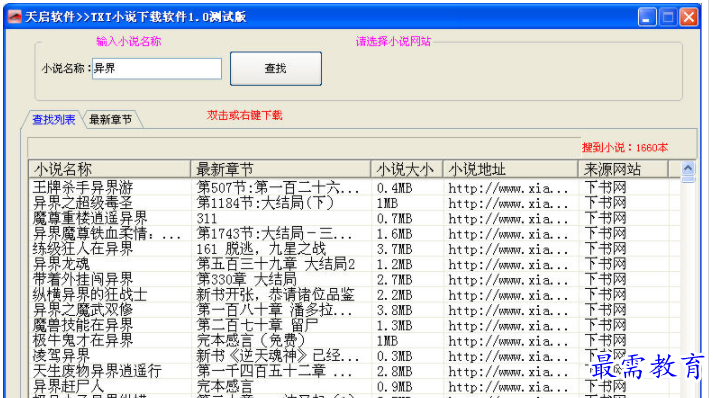The height and width of the screenshot is (398, 713).
Task: Click chapter cell 完本感言(免费)
Action: tap(251, 341)
